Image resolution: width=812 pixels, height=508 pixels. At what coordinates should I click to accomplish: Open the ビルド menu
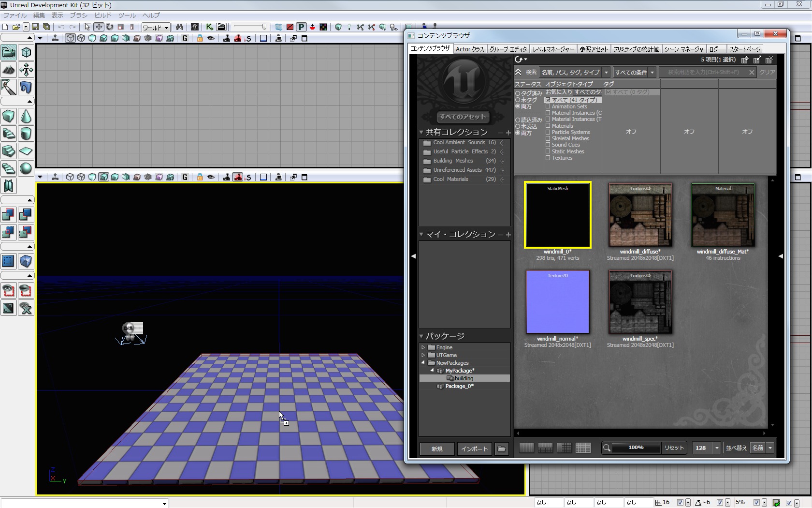click(102, 15)
